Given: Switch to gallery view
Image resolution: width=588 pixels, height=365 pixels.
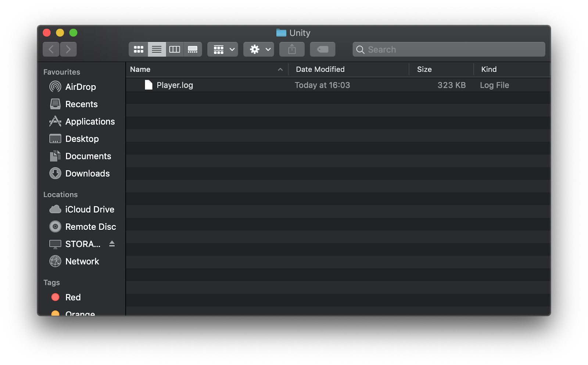Looking at the screenshot, I should [x=193, y=49].
